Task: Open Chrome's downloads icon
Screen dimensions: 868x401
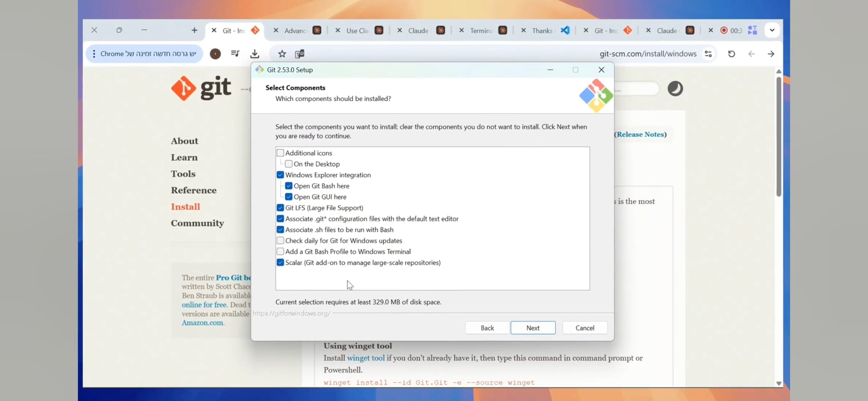Action: (x=255, y=54)
